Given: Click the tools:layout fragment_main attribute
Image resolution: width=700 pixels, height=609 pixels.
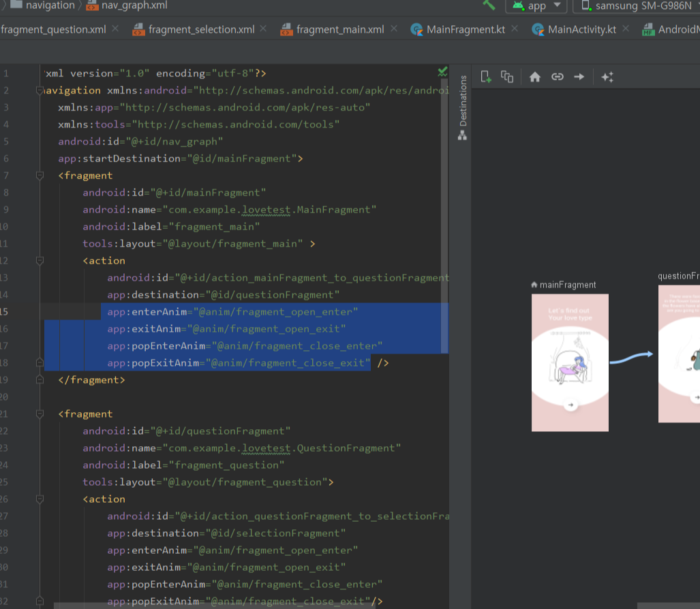Looking at the screenshot, I should pos(192,244).
